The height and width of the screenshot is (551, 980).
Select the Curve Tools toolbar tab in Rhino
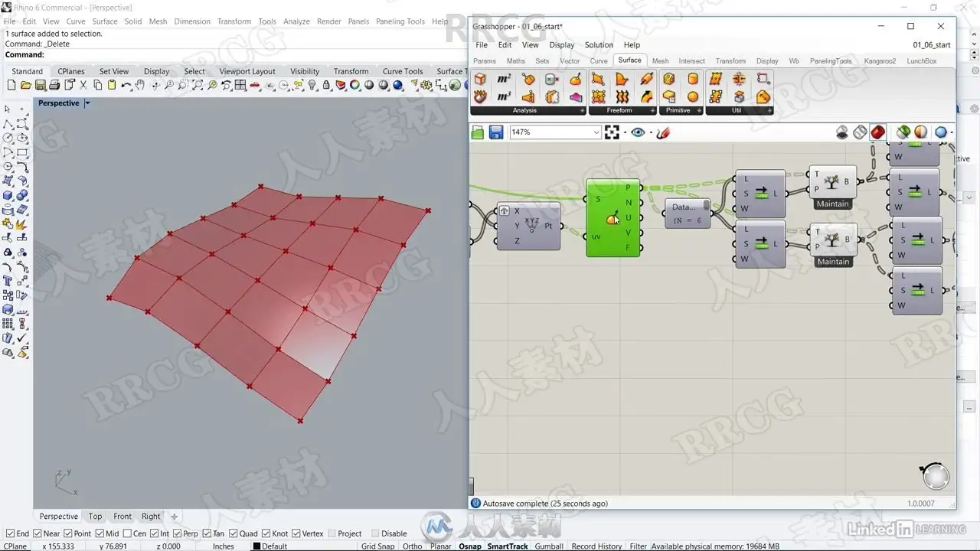click(403, 71)
